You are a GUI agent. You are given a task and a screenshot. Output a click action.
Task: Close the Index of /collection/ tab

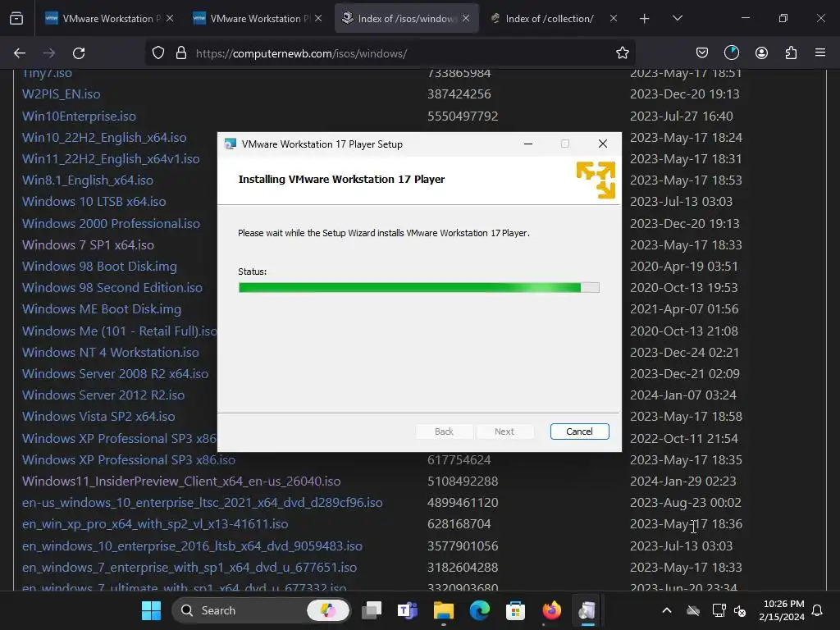coord(614,18)
